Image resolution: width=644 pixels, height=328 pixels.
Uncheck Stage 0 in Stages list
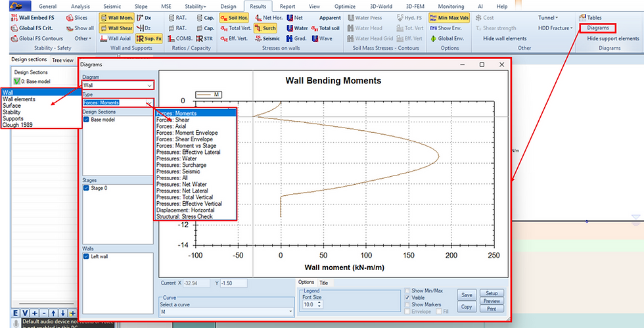(x=86, y=188)
